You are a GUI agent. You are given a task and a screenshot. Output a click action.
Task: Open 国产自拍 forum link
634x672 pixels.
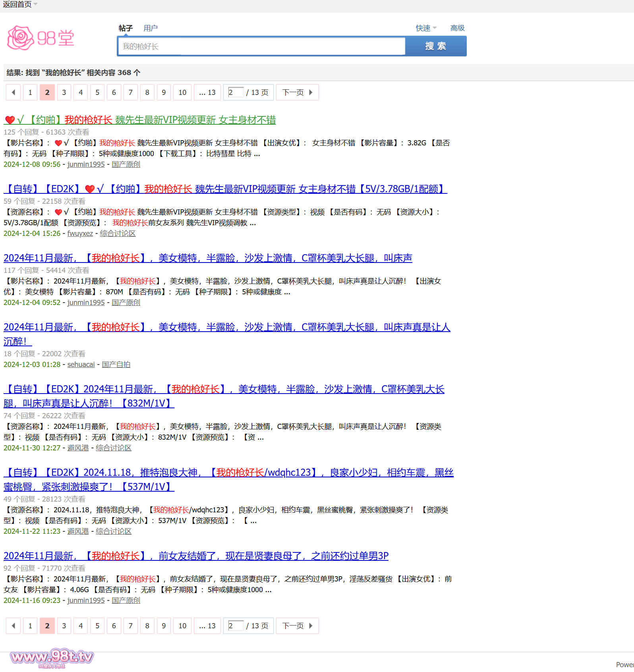(116, 365)
